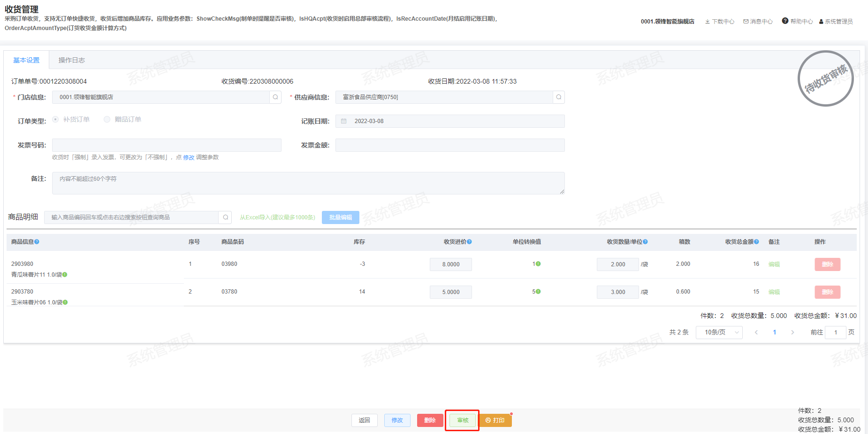This screenshot has width=868, height=434.
Task: Click the product search magnifier icon
Action: tap(226, 217)
